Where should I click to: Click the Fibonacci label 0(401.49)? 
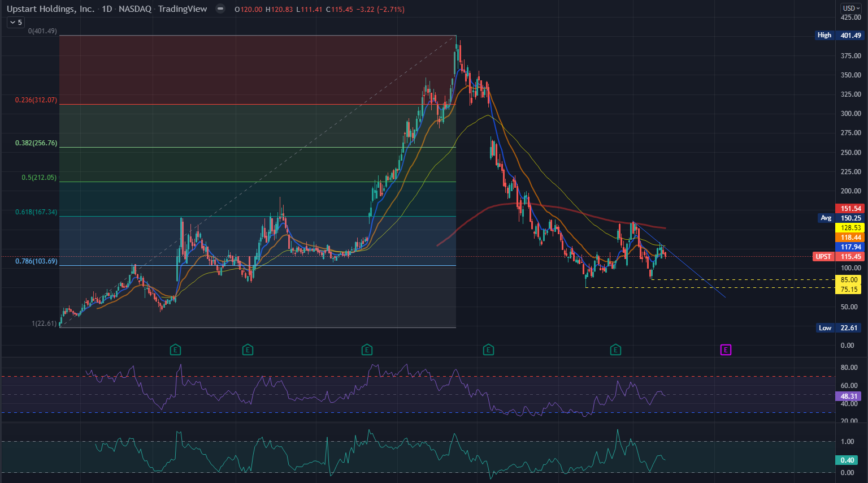tap(42, 31)
